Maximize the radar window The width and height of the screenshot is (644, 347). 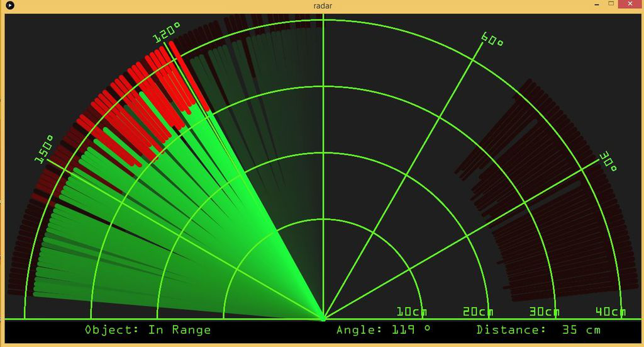611,4
